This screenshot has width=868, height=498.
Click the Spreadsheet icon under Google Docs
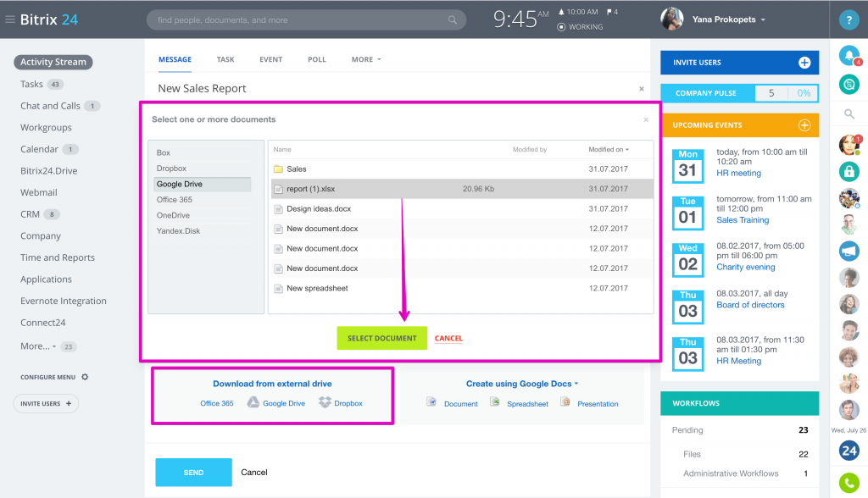point(495,401)
